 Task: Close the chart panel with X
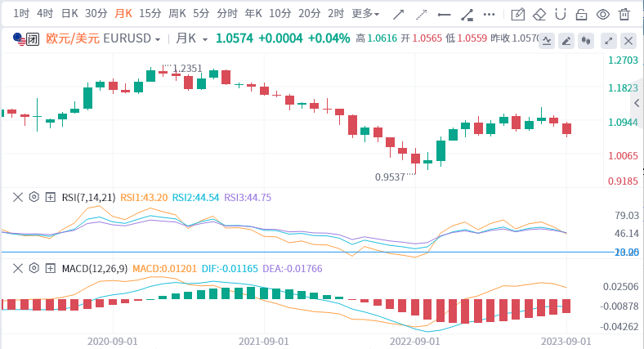point(628,41)
